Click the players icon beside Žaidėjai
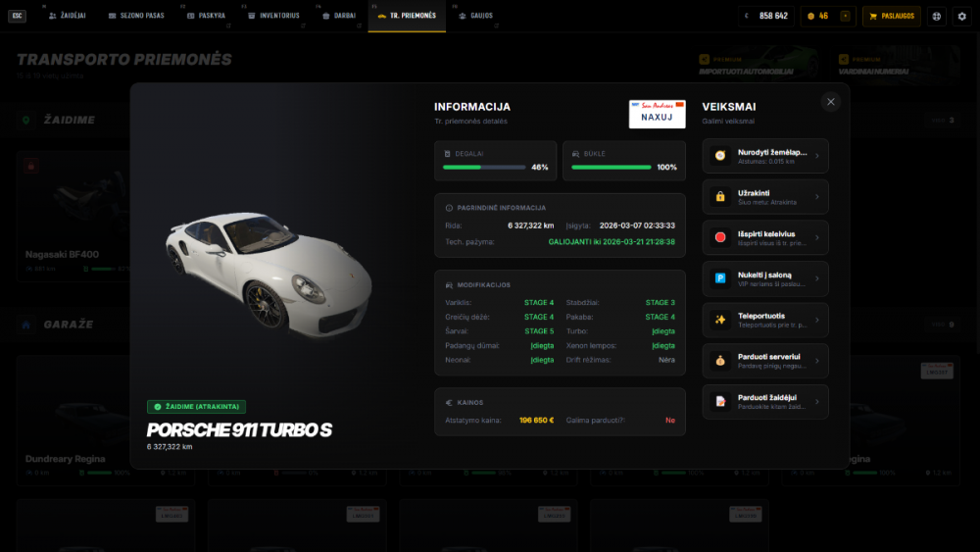This screenshot has height=552, width=980. pyautogui.click(x=53, y=16)
